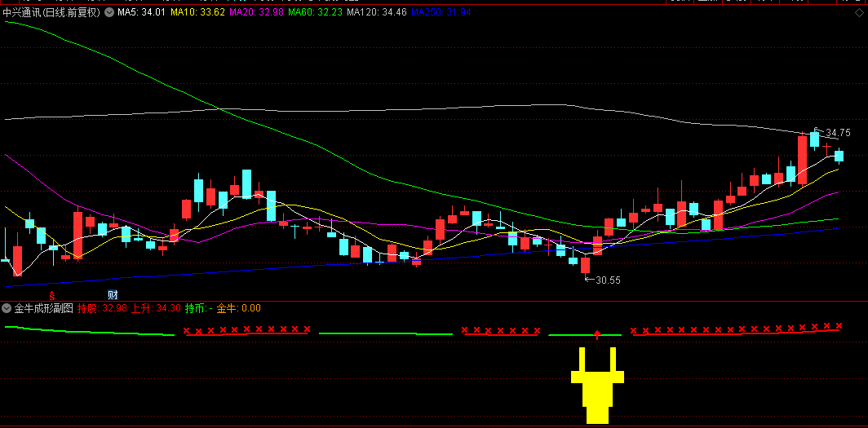
Task: Select the MA10: 33.62 label
Action: click(197, 11)
